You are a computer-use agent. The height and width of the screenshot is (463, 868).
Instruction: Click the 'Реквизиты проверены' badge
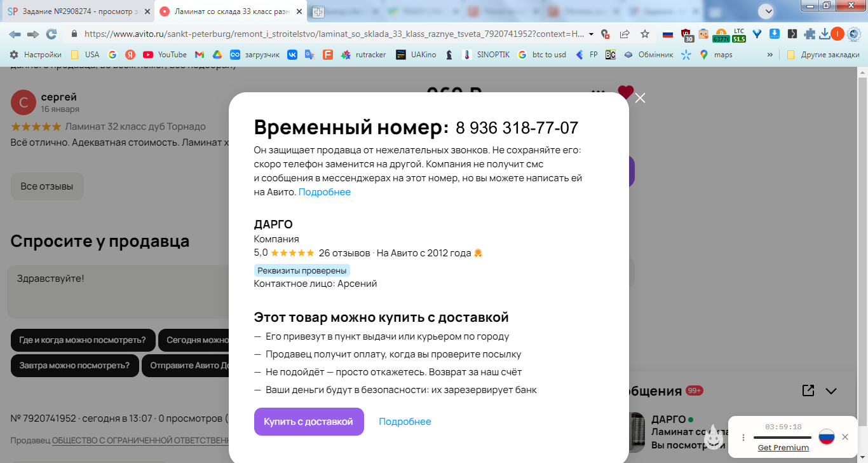pos(302,270)
